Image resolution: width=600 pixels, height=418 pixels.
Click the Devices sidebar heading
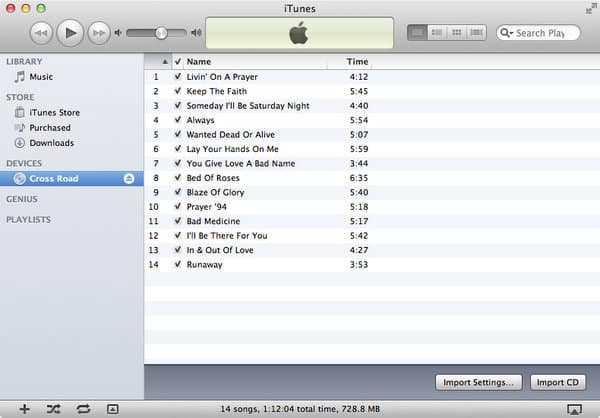pos(24,163)
